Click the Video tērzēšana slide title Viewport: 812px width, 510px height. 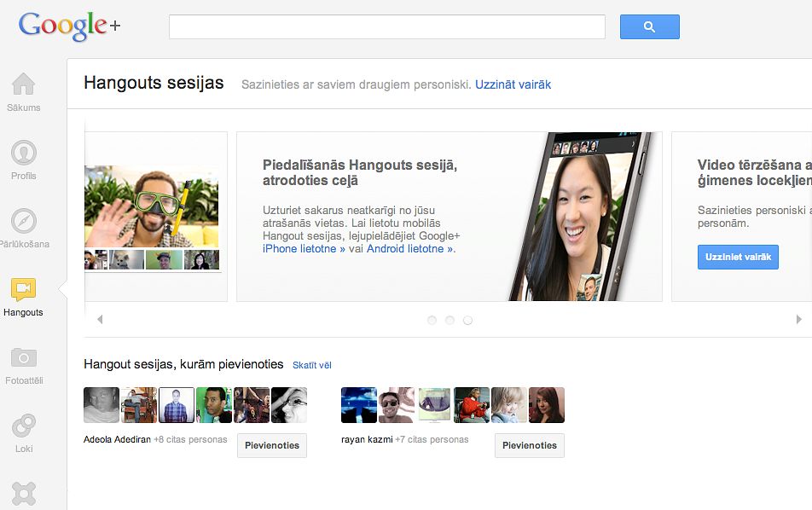pos(755,172)
